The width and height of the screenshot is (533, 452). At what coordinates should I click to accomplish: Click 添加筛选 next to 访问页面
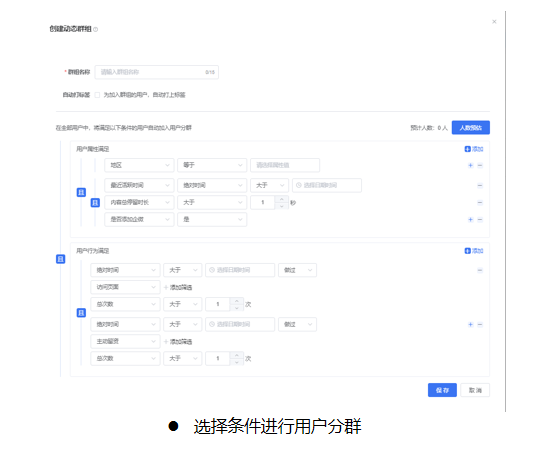click(x=178, y=288)
